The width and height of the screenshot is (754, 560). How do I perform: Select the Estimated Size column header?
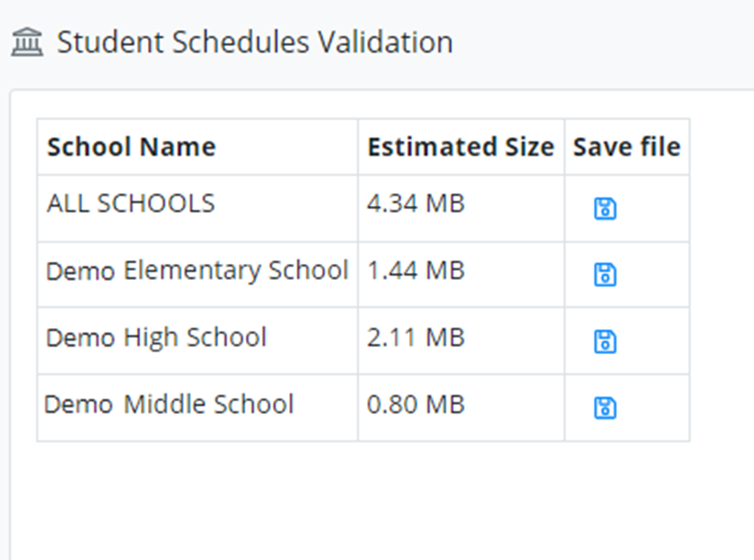click(461, 147)
